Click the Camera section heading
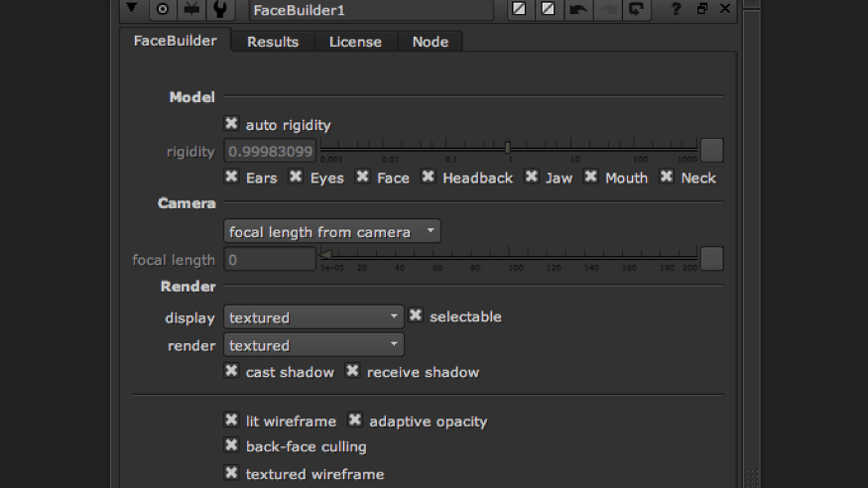Image resolution: width=868 pixels, height=488 pixels. (x=186, y=203)
